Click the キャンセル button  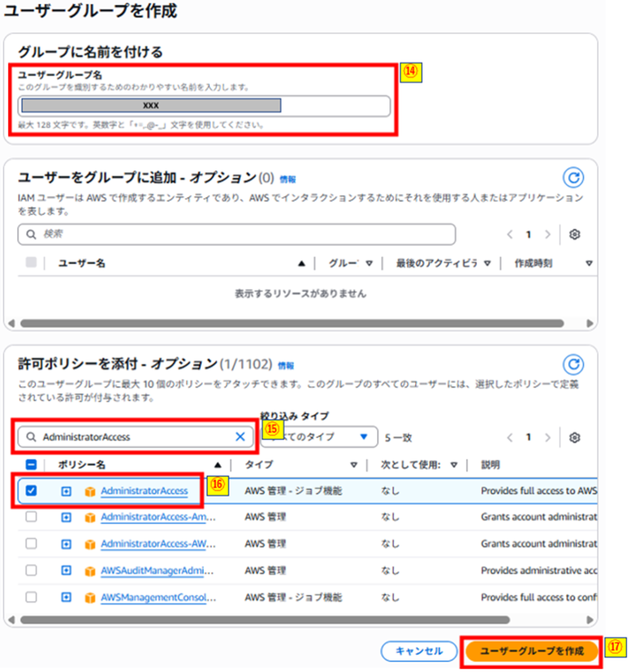click(x=419, y=651)
